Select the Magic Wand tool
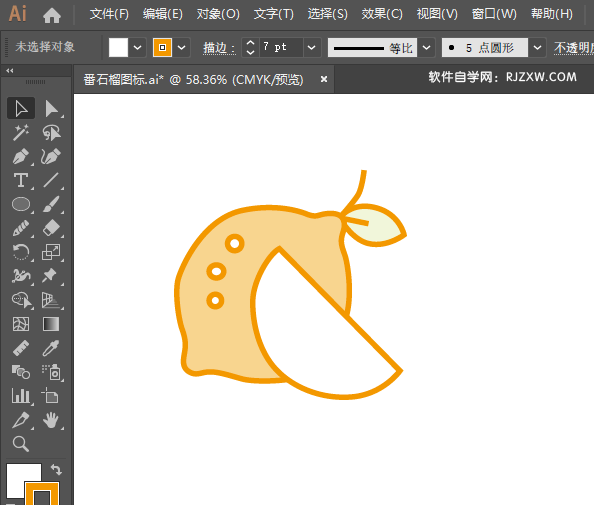The height and width of the screenshot is (505, 594). coord(20,133)
